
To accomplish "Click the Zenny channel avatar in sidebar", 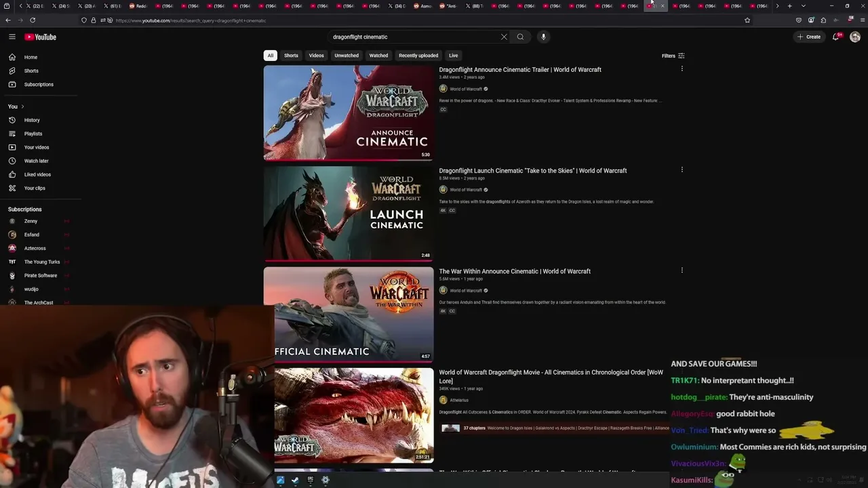I will point(12,221).
